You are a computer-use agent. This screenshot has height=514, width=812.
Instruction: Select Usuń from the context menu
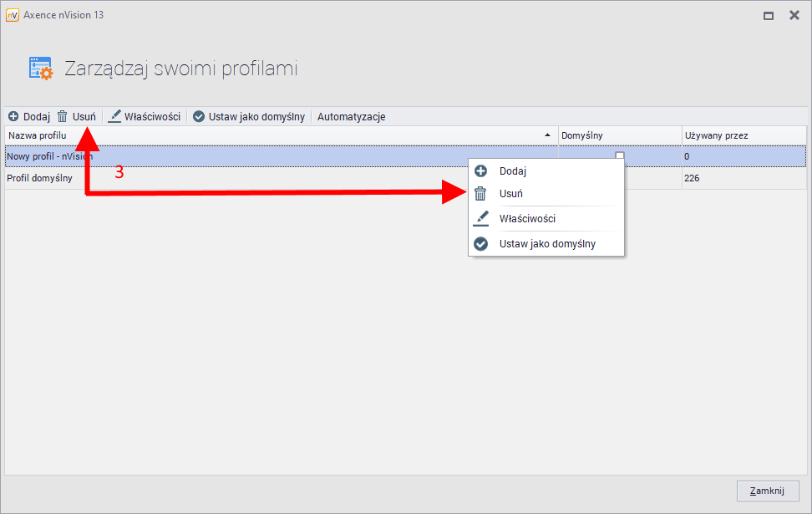pos(511,194)
